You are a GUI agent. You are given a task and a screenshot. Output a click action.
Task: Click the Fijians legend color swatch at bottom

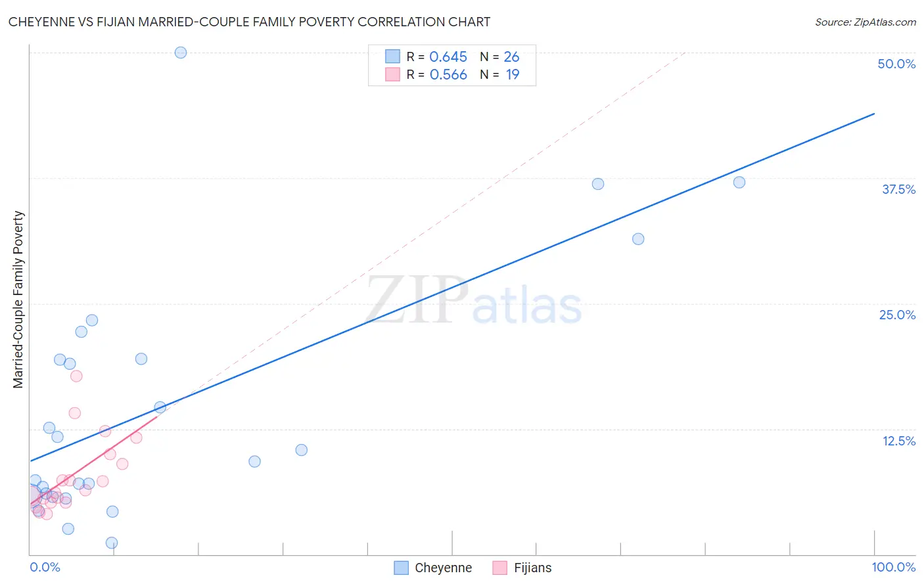(500, 568)
